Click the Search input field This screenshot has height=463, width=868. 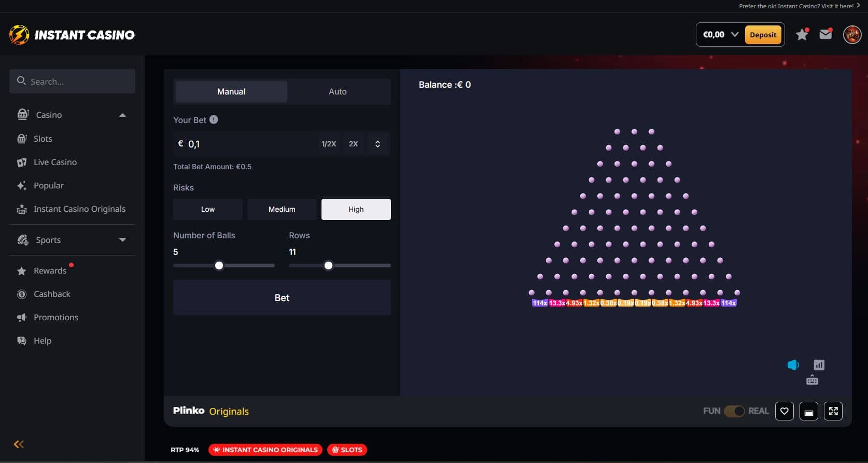click(72, 81)
